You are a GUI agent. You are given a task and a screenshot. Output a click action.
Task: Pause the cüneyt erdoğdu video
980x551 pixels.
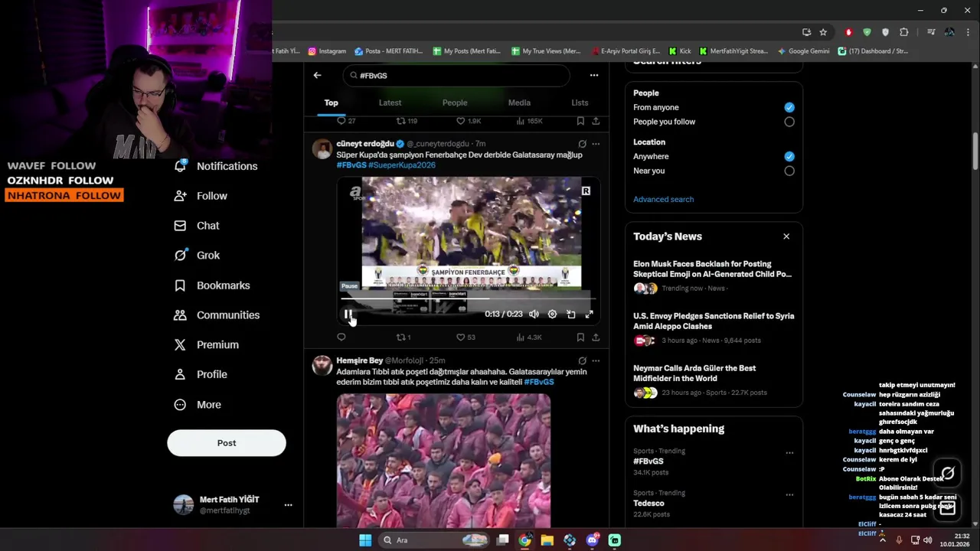(x=348, y=315)
